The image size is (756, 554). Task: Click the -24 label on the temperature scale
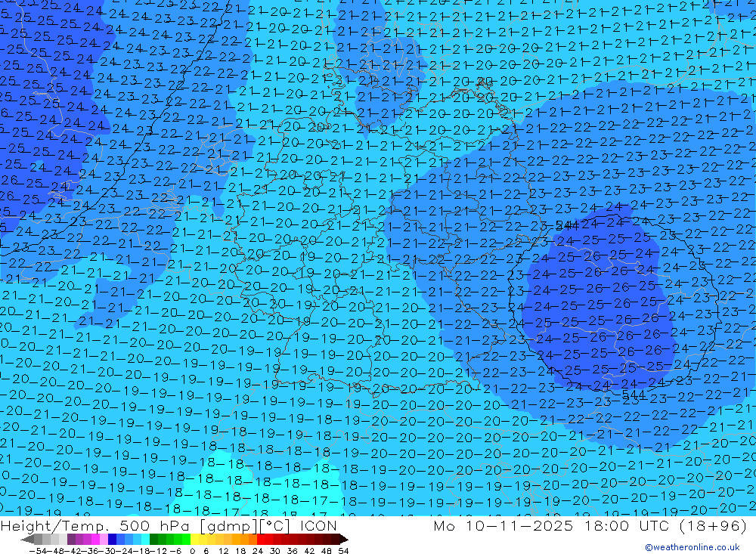point(125,551)
